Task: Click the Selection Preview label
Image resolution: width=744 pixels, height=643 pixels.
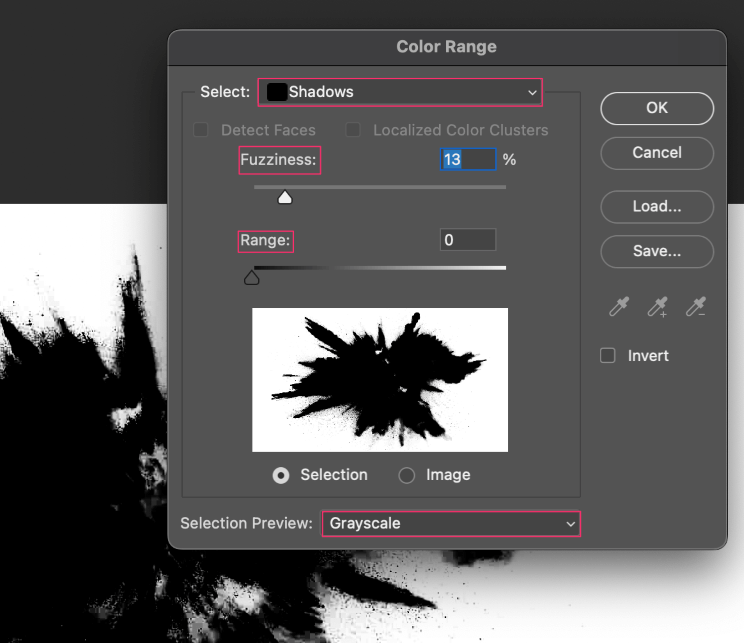Action: pyautogui.click(x=246, y=523)
